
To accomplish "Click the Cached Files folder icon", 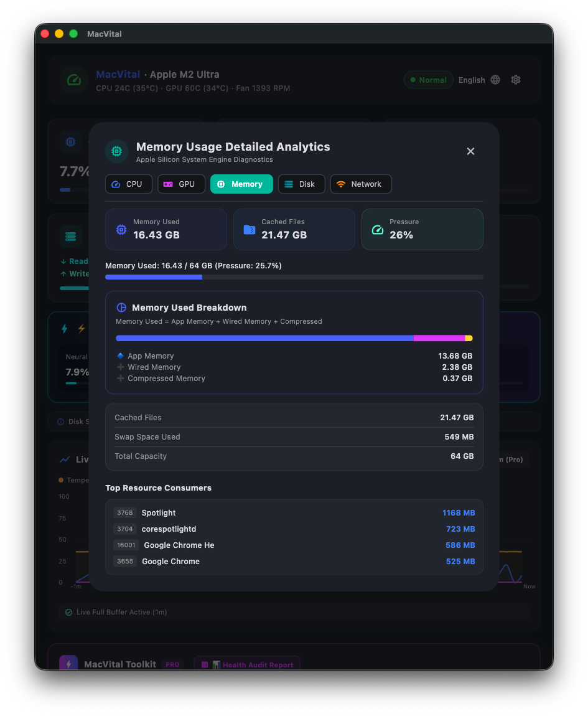I will (x=250, y=230).
